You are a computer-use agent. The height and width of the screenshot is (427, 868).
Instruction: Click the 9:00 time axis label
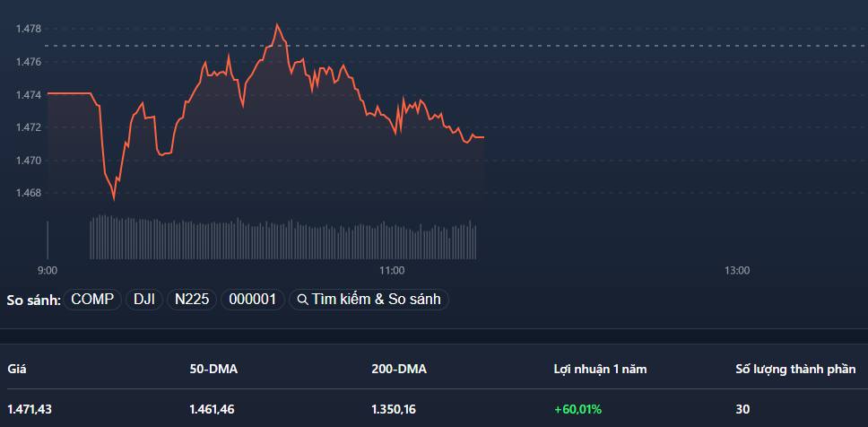tap(48, 270)
